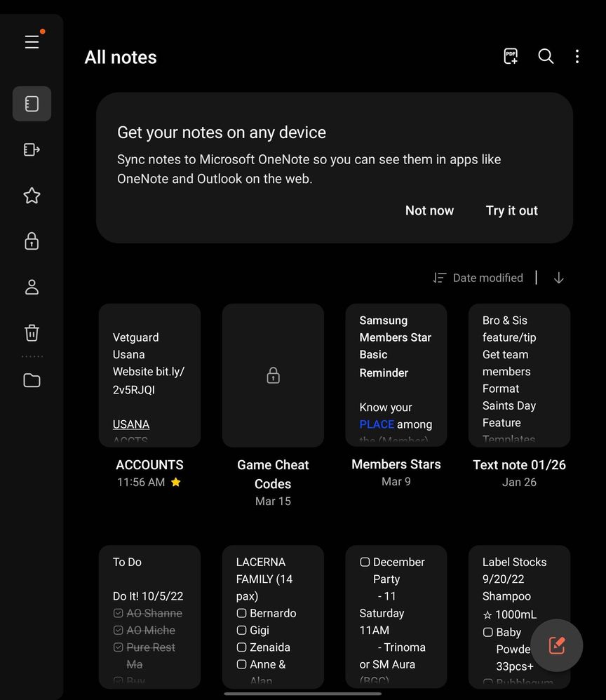Open the Folders icon

point(32,380)
